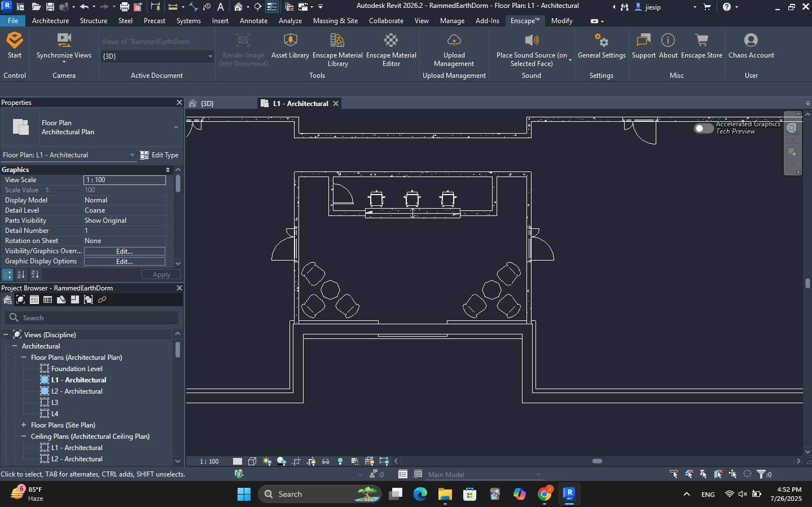Viewport: 812px width, 507px height.
Task: Toggle Shadows in view control bar
Action: coord(282,461)
